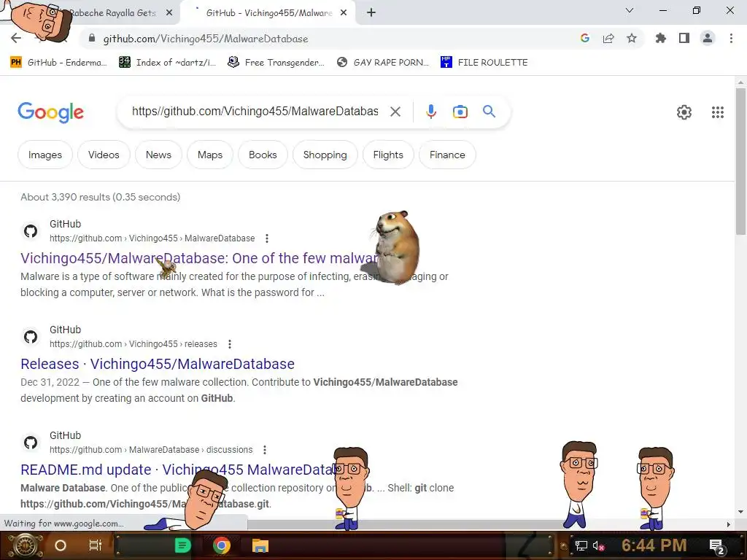Open options for the releases result

230,344
